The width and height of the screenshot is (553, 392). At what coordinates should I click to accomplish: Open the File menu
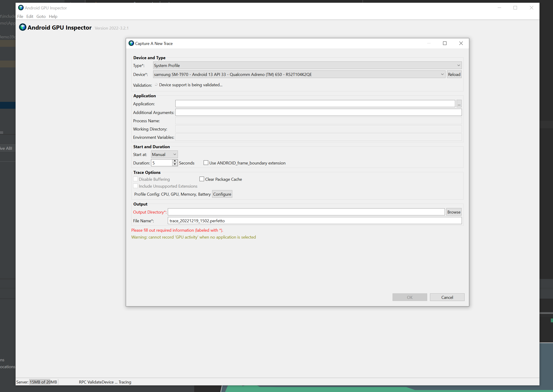[20, 17]
